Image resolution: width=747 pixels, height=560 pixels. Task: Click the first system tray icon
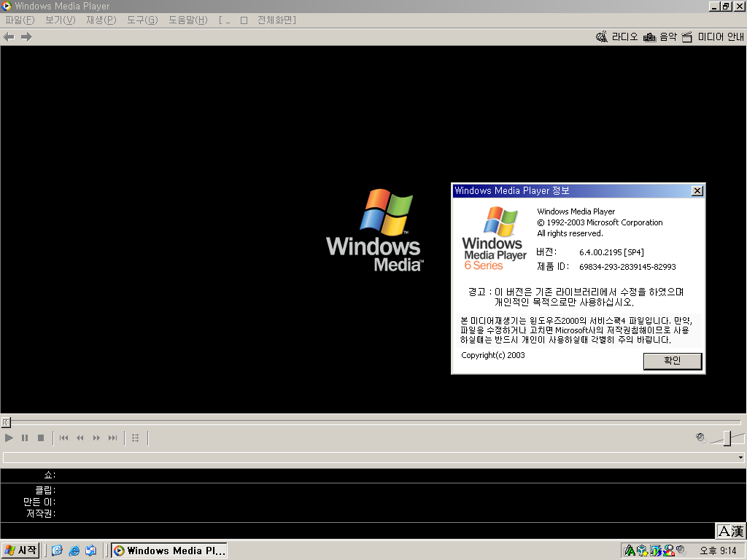pyautogui.click(x=630, y=551)
